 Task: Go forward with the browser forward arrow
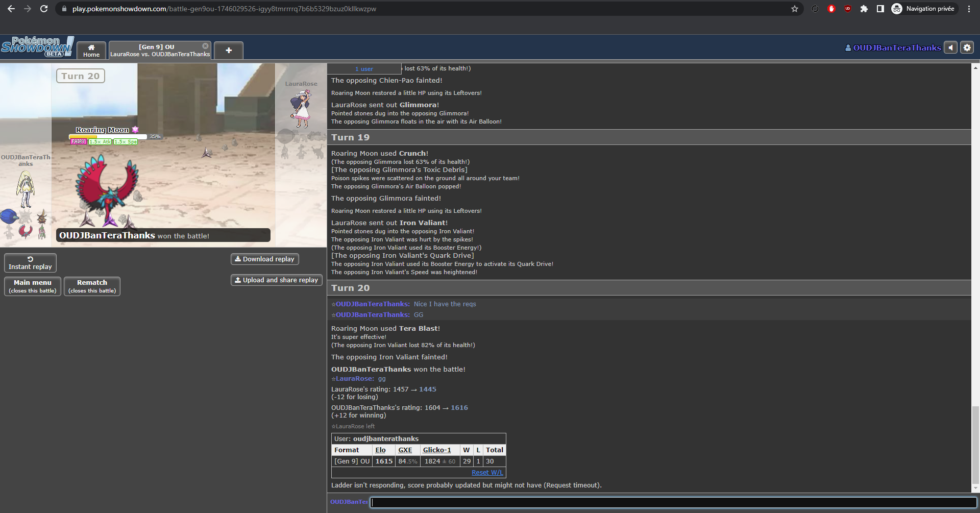point(28,9)
